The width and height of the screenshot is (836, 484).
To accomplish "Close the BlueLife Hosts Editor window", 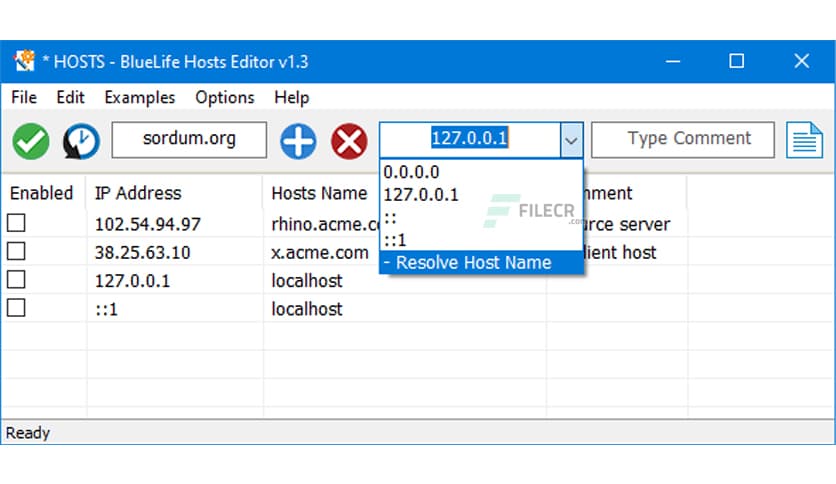I will (x=801, y=61).
